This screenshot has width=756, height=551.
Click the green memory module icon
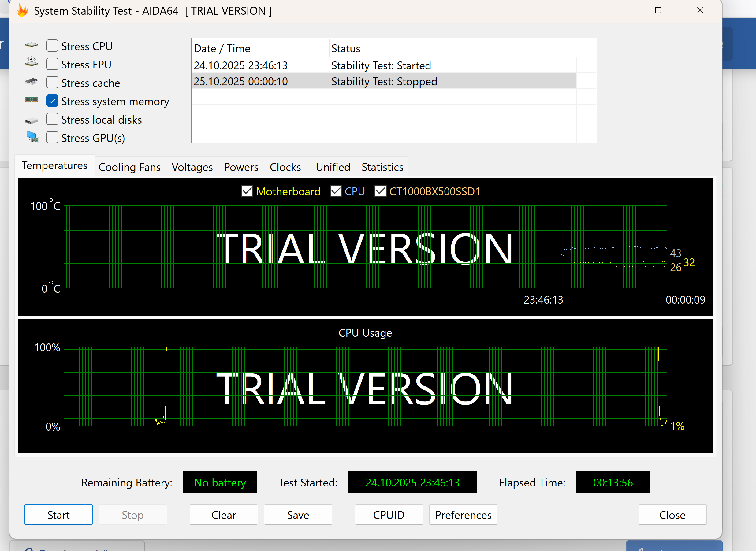[32, 100]
